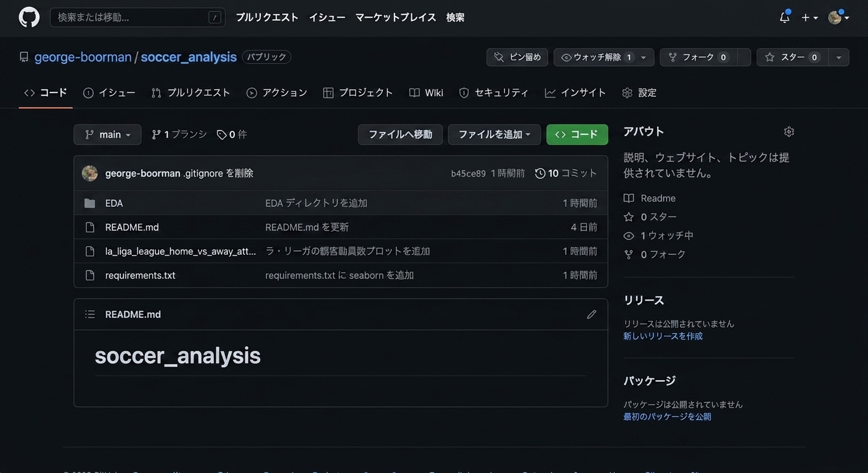Image resolution: width=868 pixels, height=473 pixels.
Task: Click the ウォッチ解除 button
Action: 596,57
